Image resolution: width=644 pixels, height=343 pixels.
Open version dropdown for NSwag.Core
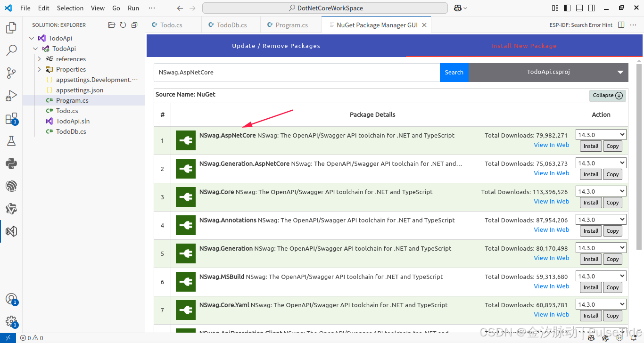tap(601, 191)
